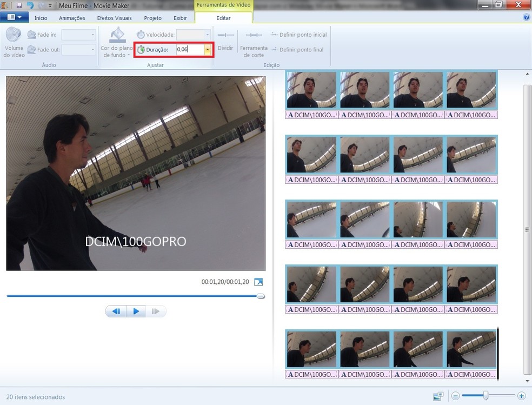532x405 pixels.
Task: Click the next frame playback button
Action: [x=156, y=311]
